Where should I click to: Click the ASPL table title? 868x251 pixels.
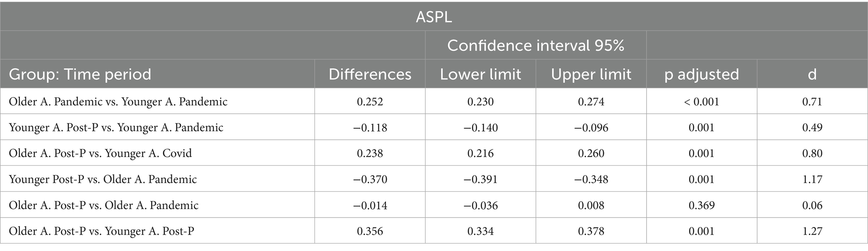[434, 17]
